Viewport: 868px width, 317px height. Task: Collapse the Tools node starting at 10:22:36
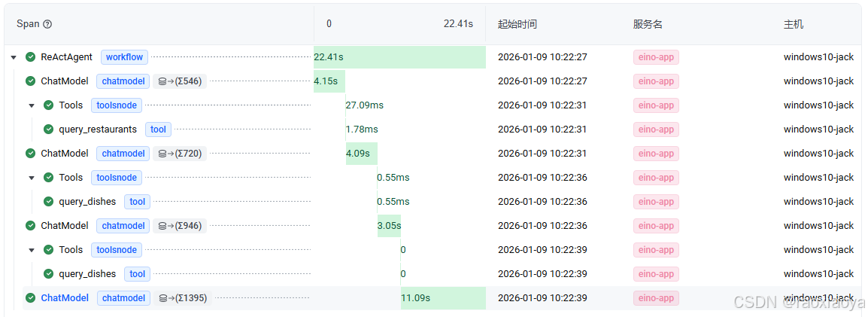coord(32,178)
